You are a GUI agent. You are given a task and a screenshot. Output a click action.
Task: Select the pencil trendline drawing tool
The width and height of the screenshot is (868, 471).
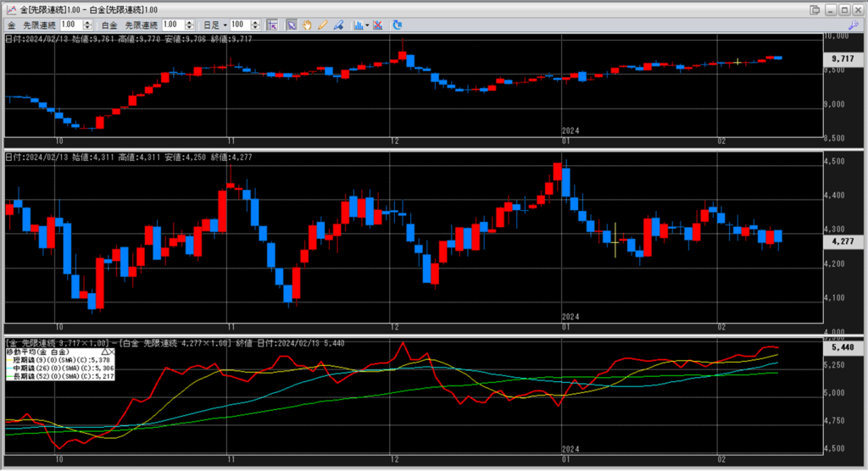(321, 25)
